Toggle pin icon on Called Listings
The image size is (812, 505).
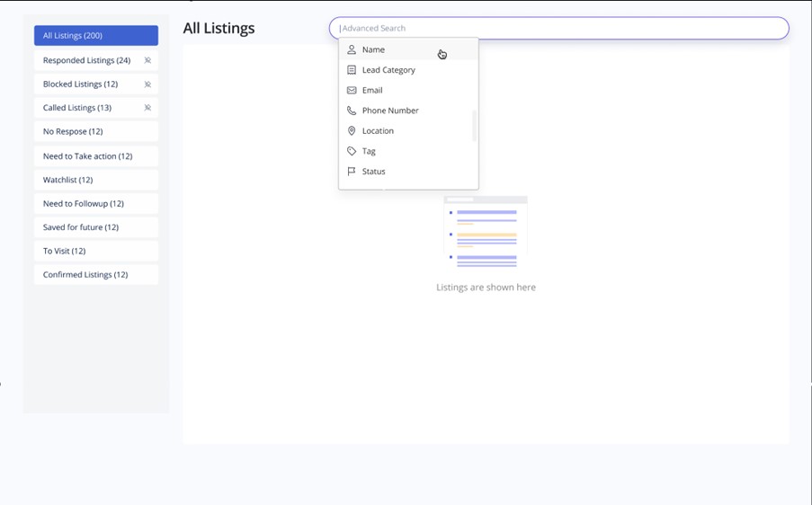tap(148, 108)
